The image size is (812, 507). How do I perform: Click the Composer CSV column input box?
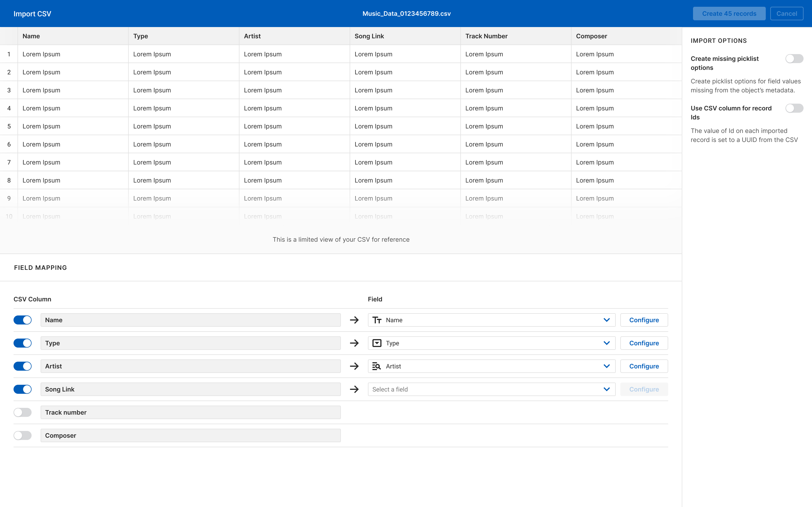click(x=190, y=435)
